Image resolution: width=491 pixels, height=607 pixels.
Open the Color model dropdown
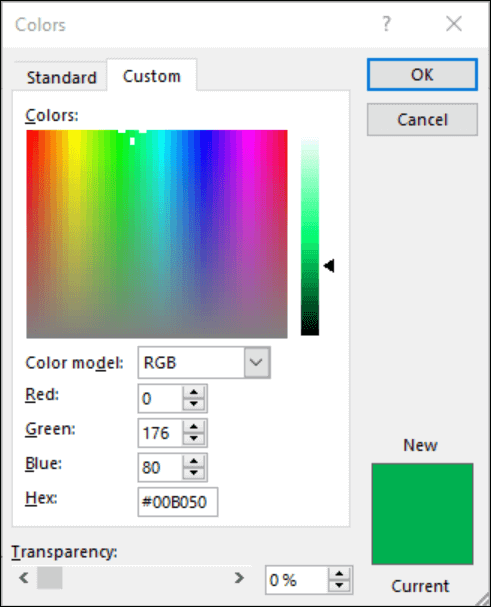(256, 362)
